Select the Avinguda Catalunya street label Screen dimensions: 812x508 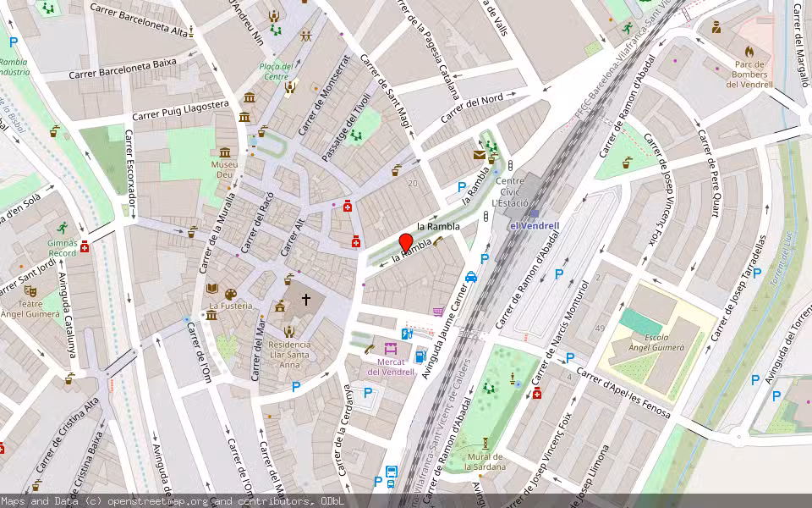click(x=68, y=315)
